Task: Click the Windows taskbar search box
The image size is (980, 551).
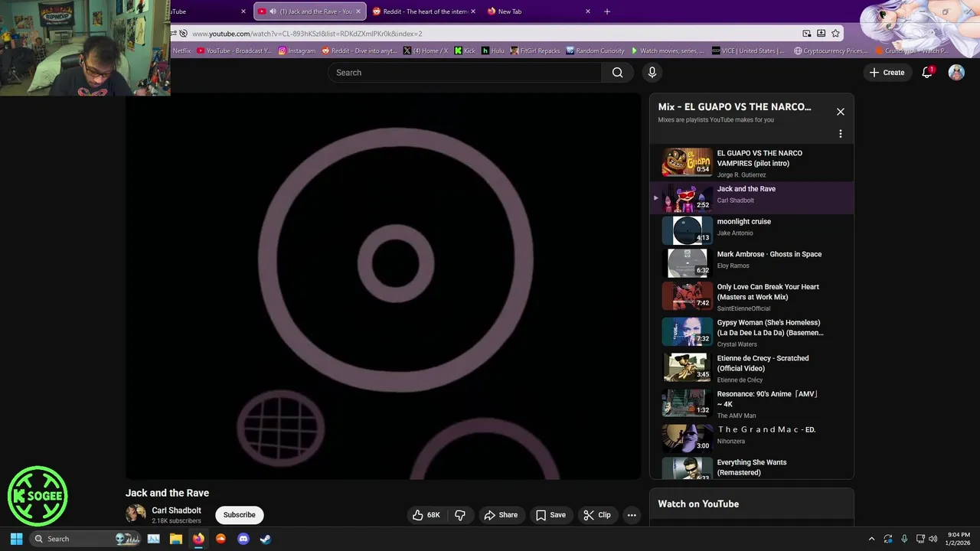Action: point(84,539)
